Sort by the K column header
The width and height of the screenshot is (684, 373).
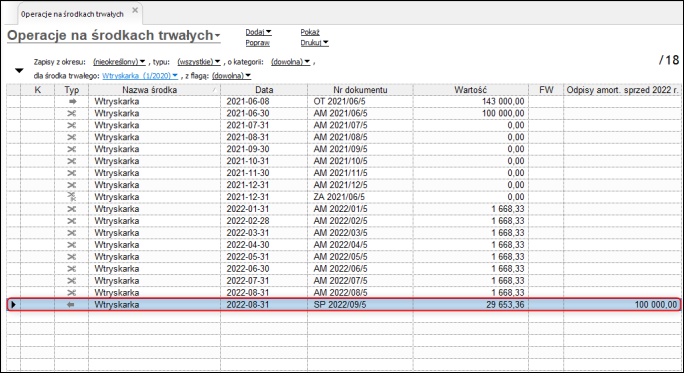tap(38, 90)
